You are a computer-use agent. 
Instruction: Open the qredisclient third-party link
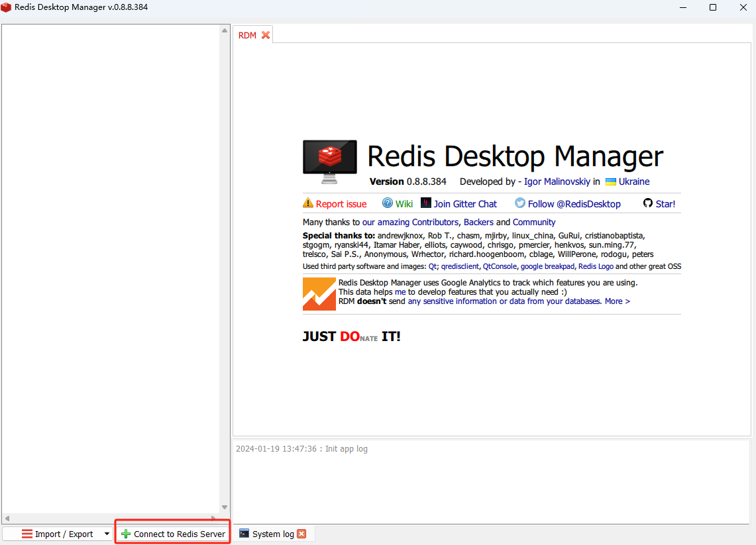(x=460, y=266)
